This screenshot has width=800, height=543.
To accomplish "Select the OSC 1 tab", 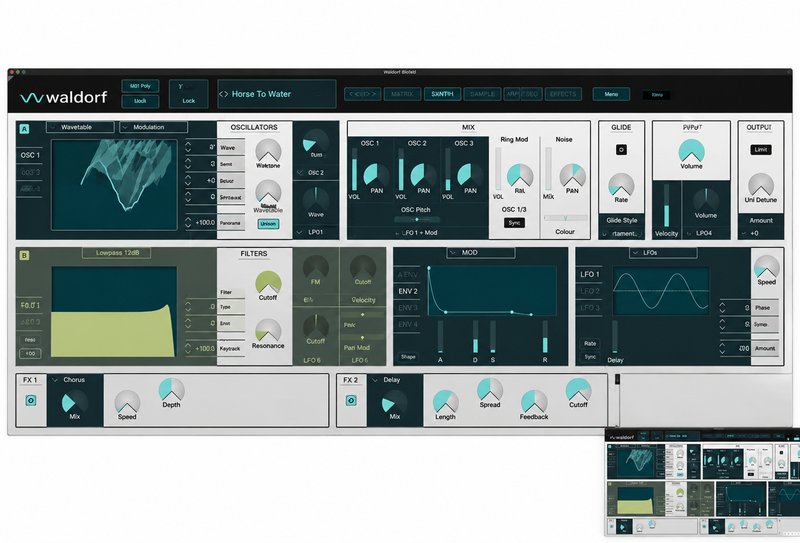I will [x=30, y=155].
